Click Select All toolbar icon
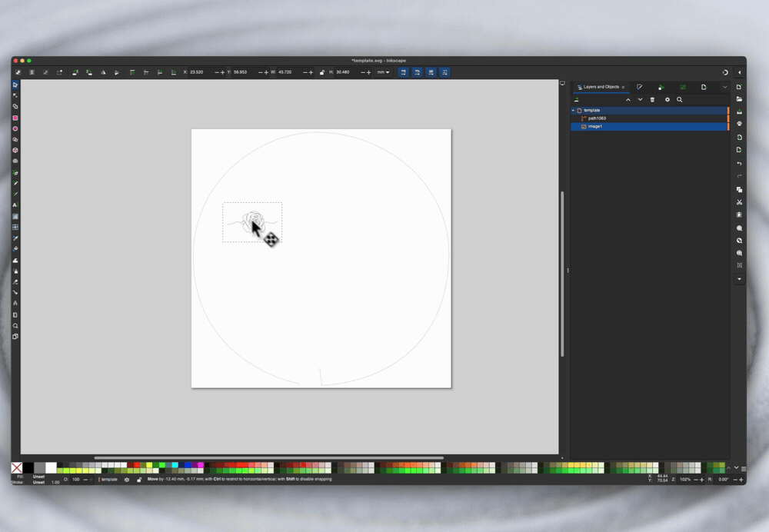769x532 pixels. tap(18, 72)
